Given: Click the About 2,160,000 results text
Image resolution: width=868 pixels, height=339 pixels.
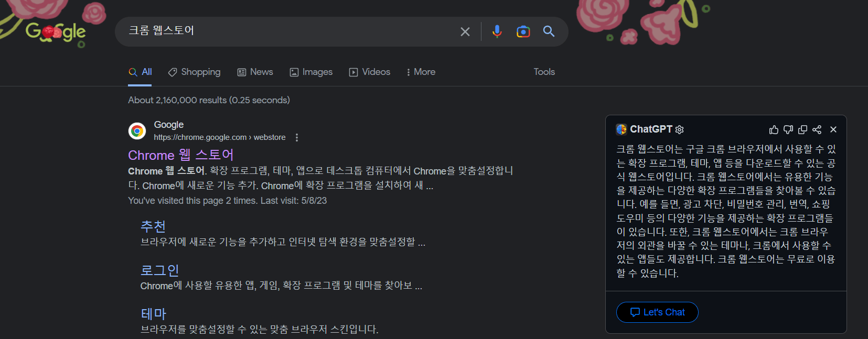Looking at the screenshot, I should coord(209,100).
